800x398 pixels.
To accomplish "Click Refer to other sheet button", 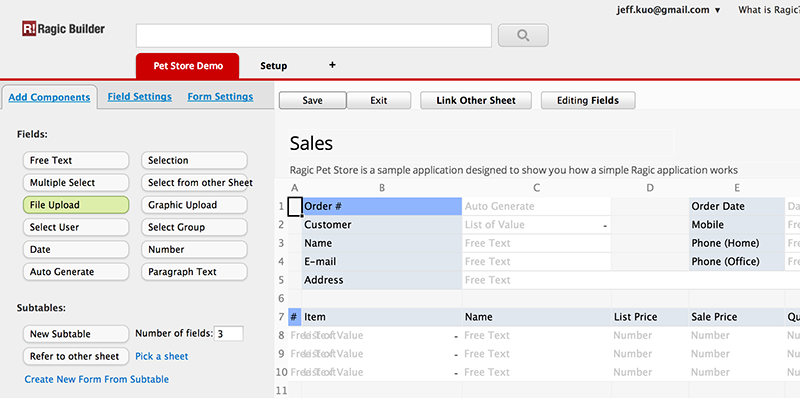I will click(x=76, y=356).
